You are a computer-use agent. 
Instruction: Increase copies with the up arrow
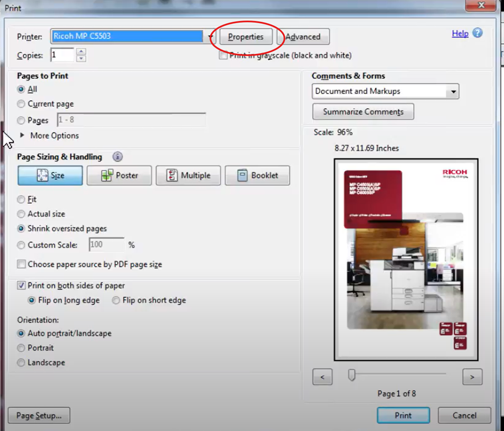(x=81, y=52)
